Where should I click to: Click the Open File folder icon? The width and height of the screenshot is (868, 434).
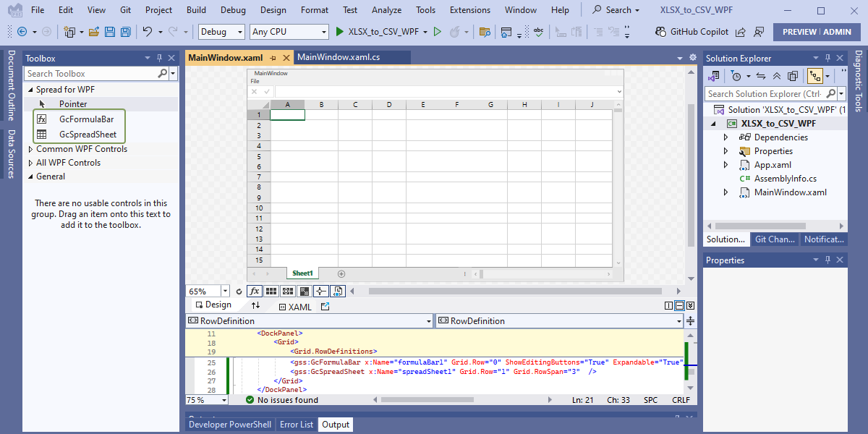pos(94,32)
